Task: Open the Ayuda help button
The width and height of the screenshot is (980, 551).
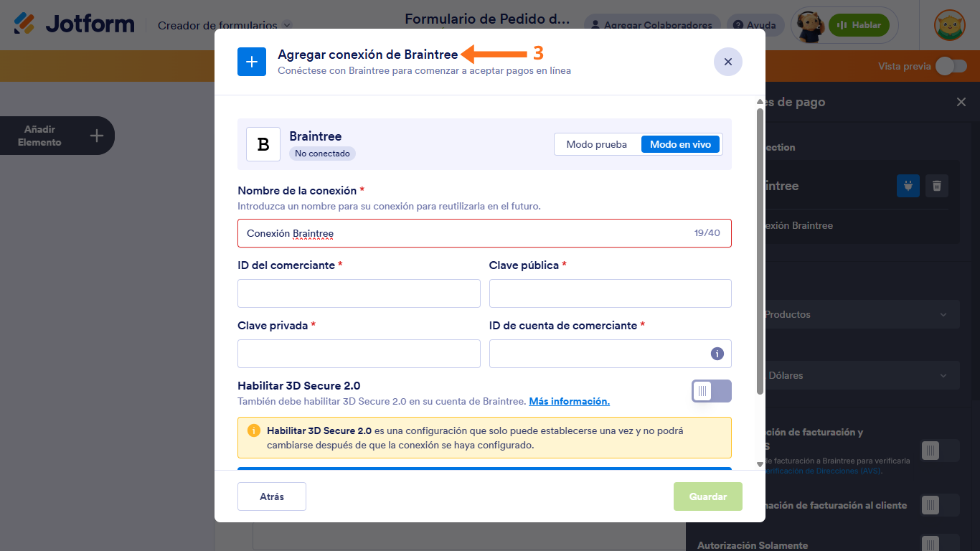Action: (x=755, y=25)
